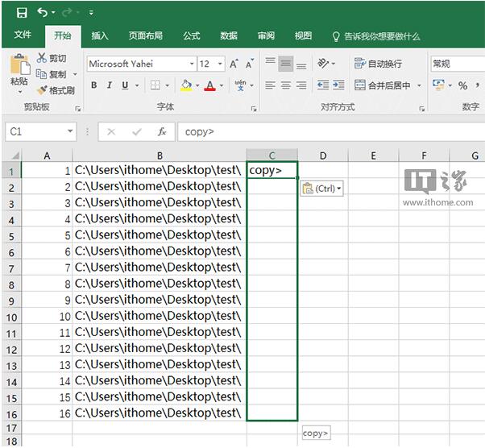Toggle Wrap Text (自动换行)
The height and width of the screenshot is (448, 485).
pyautogui.click(x=378, y=64)
